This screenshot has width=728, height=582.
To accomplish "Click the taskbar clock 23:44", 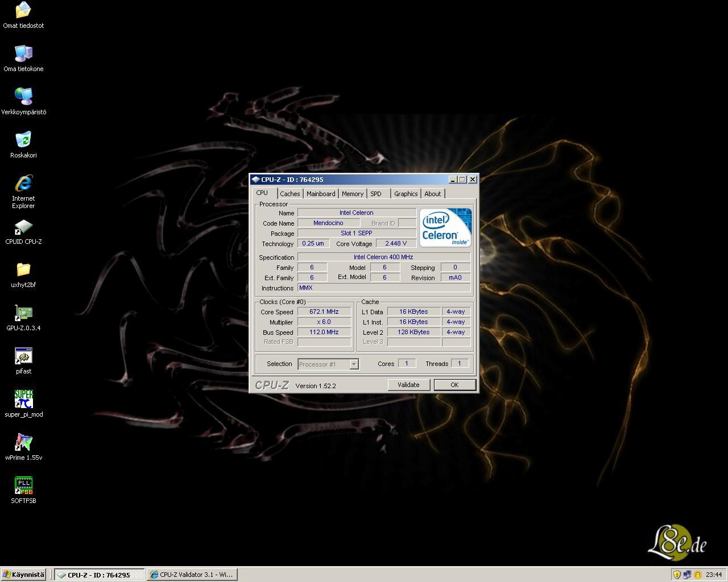I will pos(714,575).
